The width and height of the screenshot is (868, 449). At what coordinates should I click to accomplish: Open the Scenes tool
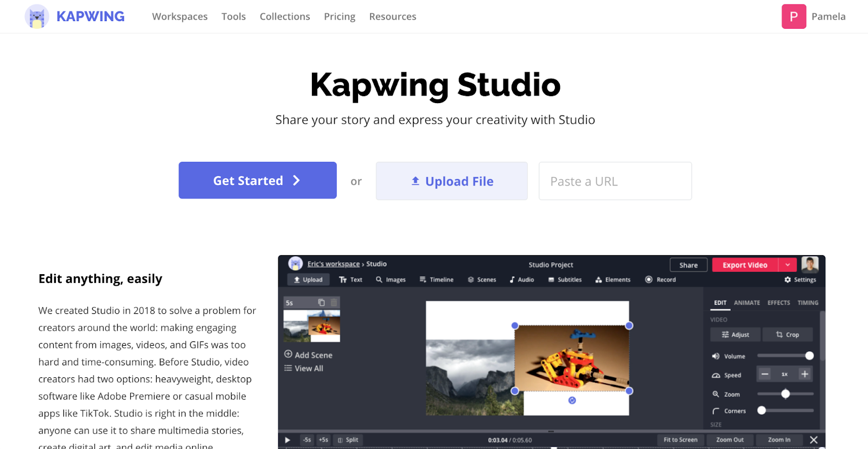click(482, 280)
